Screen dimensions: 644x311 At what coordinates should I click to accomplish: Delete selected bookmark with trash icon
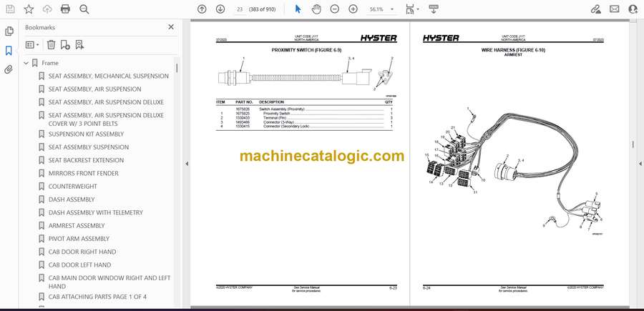(51, 45)
